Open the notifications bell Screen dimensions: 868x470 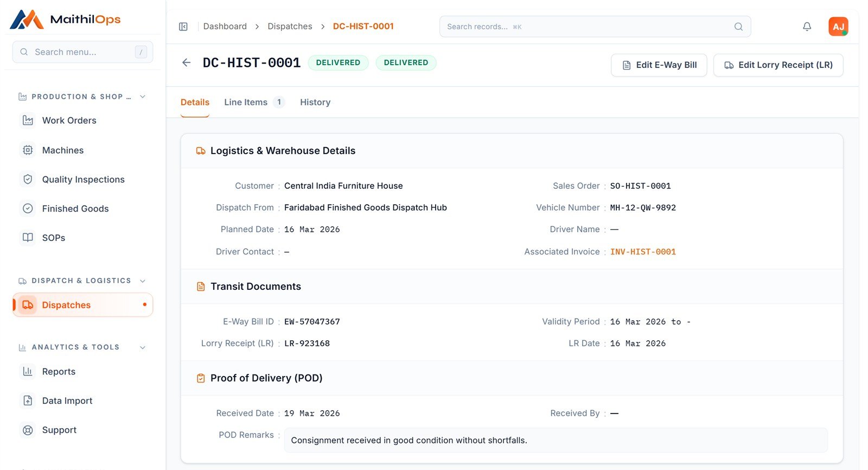point(807,27)
